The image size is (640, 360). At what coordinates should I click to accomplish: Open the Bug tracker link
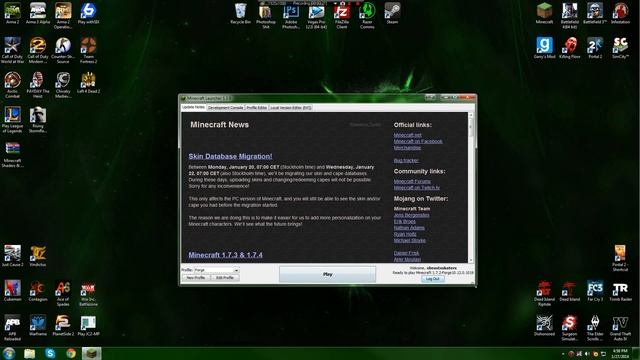click(406, 160)
